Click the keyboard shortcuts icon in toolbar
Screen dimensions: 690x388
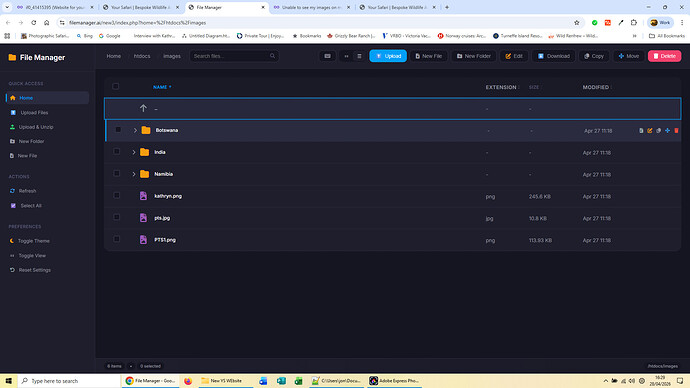(x=327, y=56)
